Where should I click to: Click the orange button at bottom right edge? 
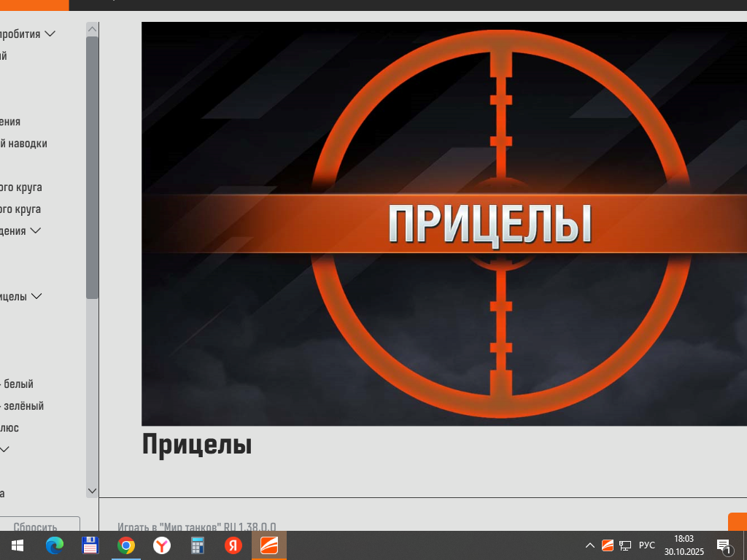coord(738,522)
